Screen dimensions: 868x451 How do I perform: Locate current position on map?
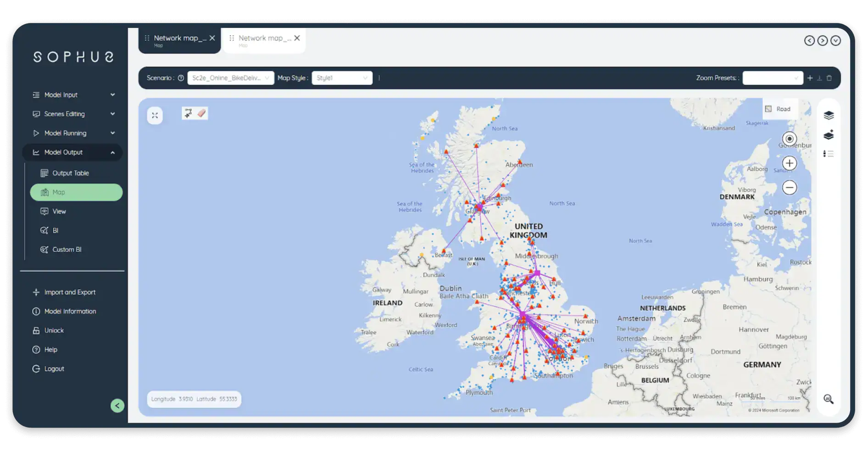coord(790,139)
